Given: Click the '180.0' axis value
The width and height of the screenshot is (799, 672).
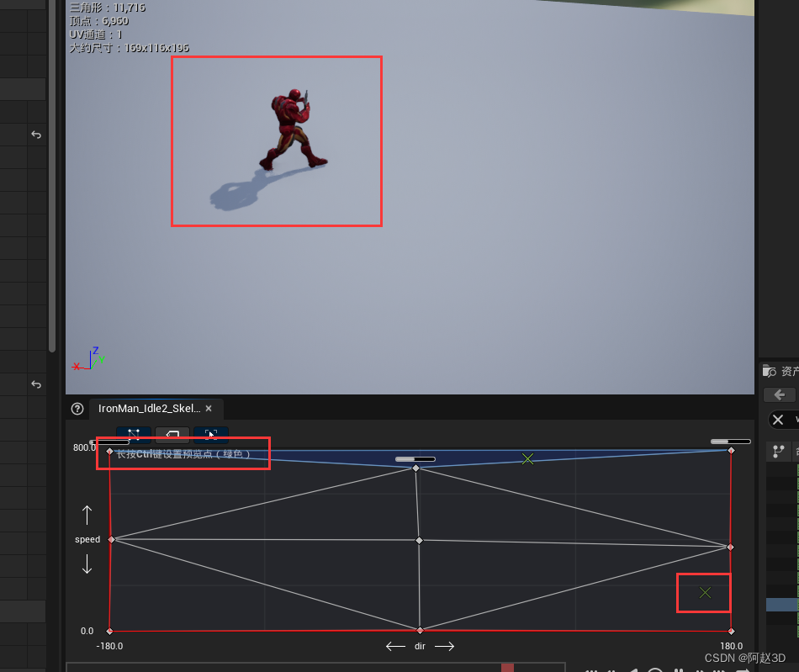Looking at the screenshot, I should [731, 646].
